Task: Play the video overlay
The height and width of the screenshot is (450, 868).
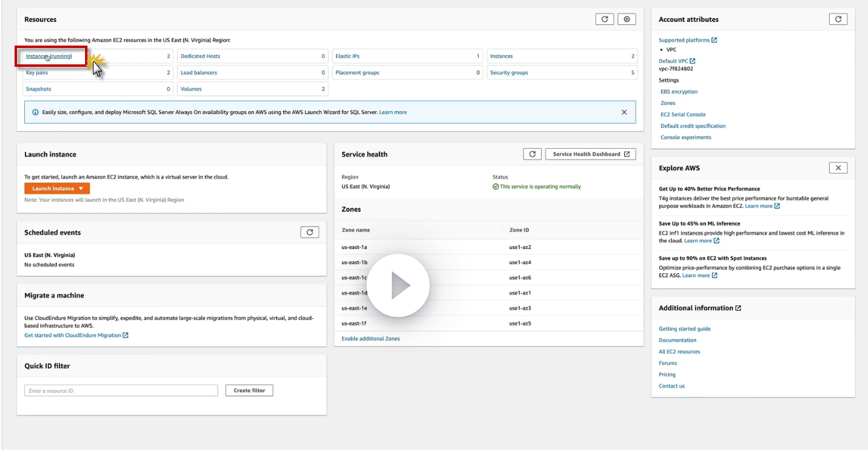Action: (398, 285)
